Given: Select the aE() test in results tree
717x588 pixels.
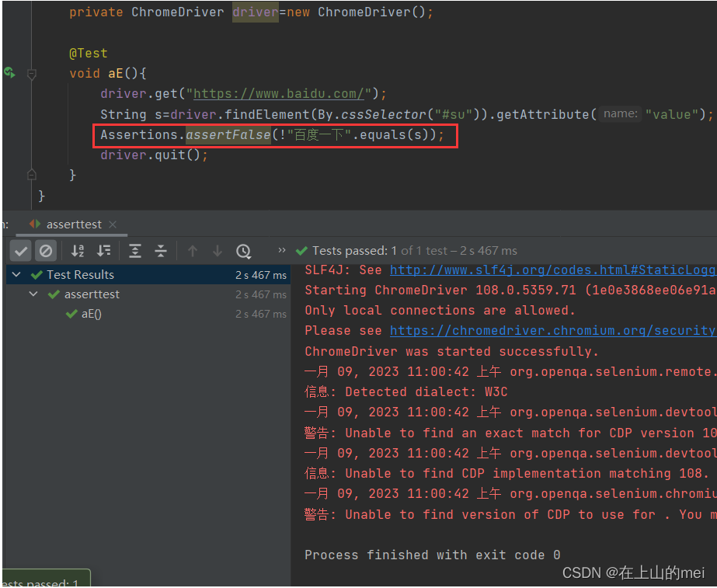Looking at the screenshot, I should click(92, 313).
